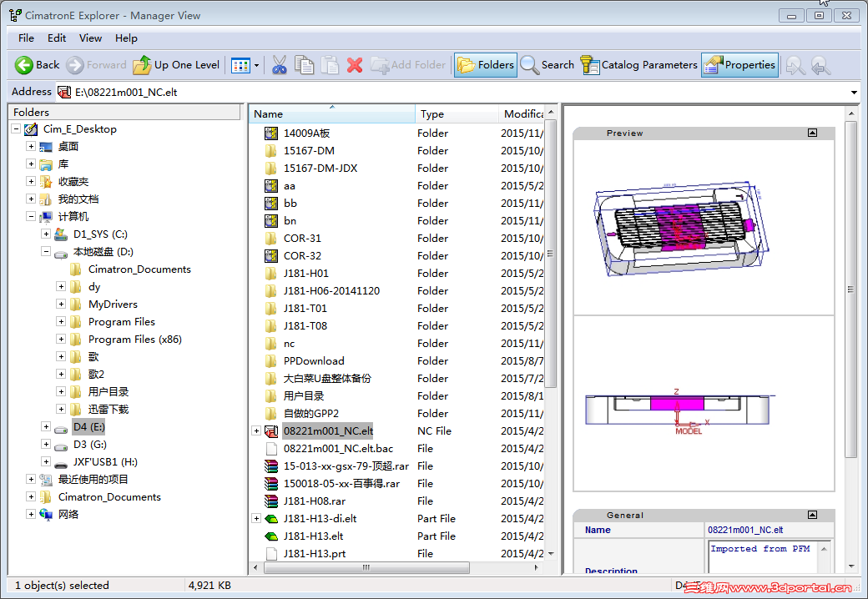The width and height of the screenshot is (868, 599).
Task: Expand the 桌面 tree node
Action: [x=31, y=147]
